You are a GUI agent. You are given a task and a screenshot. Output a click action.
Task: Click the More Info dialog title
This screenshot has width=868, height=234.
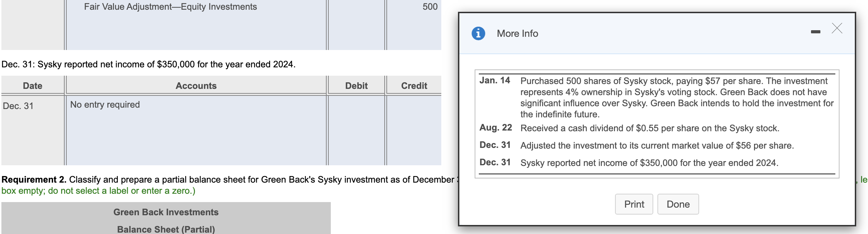coord(517,33)
